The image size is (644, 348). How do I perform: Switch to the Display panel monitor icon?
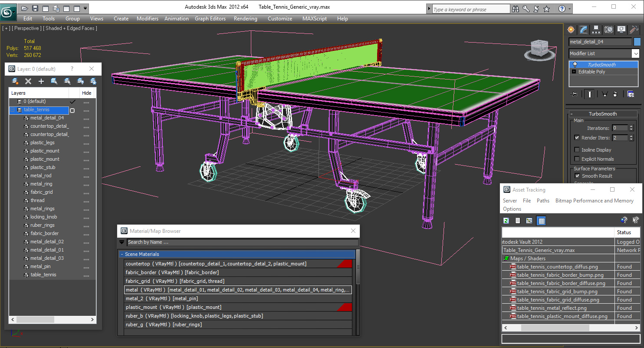pyautogui.click(x=621, y=30)
